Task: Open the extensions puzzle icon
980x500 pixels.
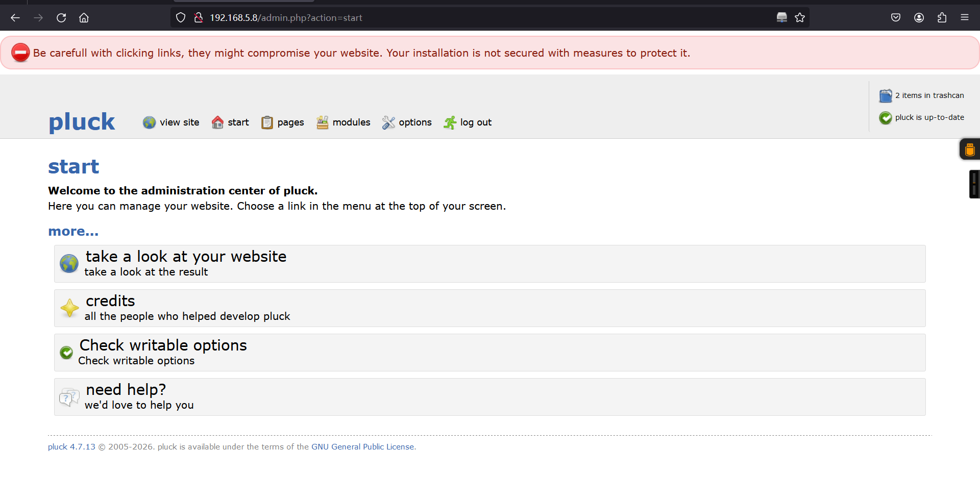Action: coord(942,18)
